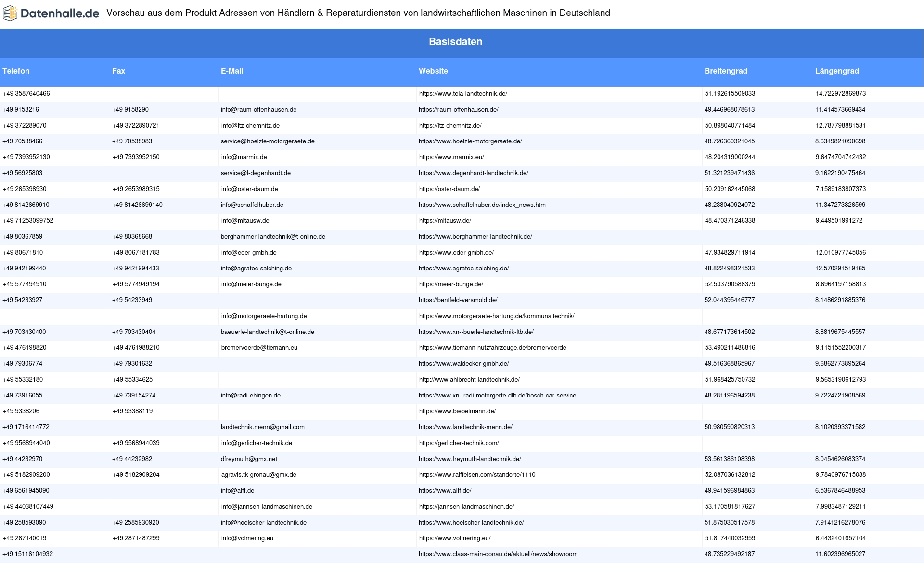The width and height of the screenshot is (924, 563).
Task: Click email bremervoerde@tiemann.eu
Action: click(259, 348)
